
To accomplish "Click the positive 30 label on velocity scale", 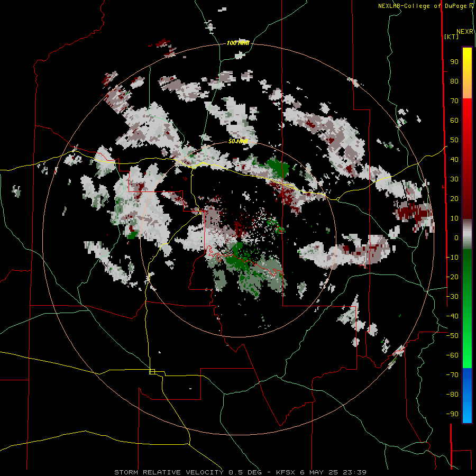I will pyautogui.click(x=454, y=179).
